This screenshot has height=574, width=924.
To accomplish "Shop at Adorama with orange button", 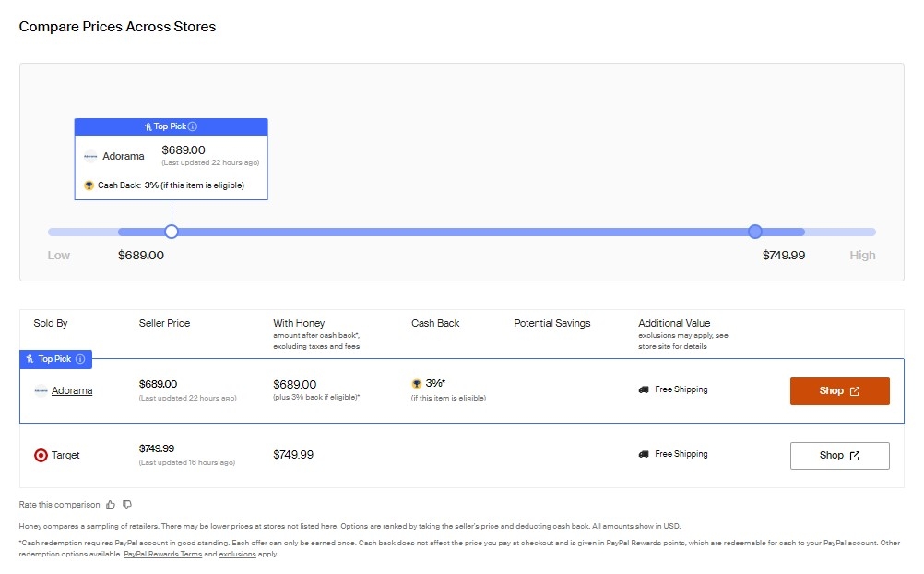I will pyautogui.click(x=840, y=391).
